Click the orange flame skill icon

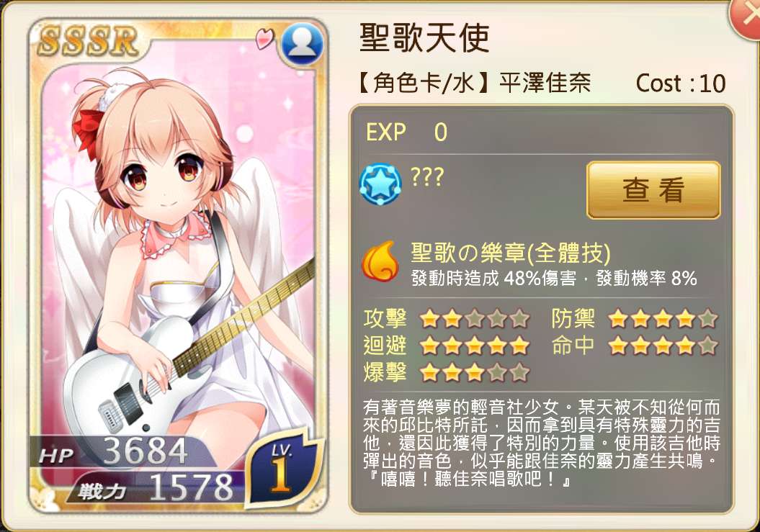point(380,261)
